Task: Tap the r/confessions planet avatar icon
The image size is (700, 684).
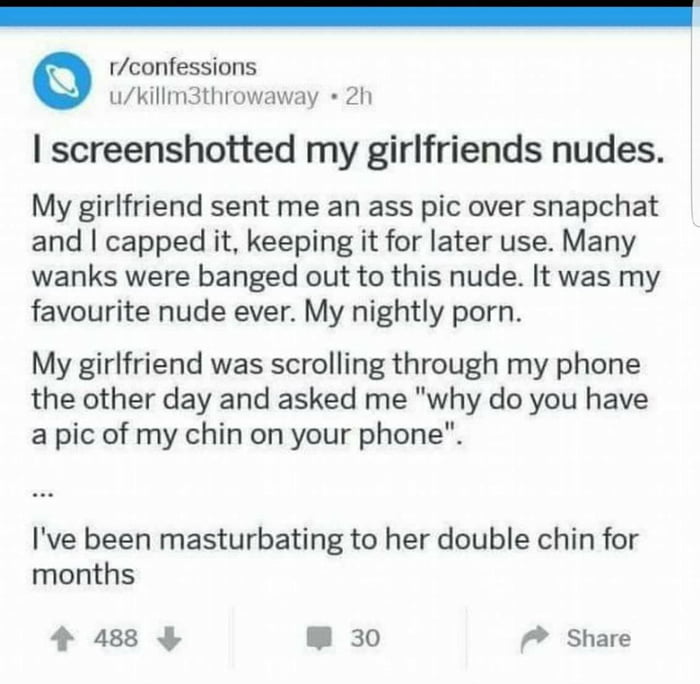Action: [x=62, y=81]
